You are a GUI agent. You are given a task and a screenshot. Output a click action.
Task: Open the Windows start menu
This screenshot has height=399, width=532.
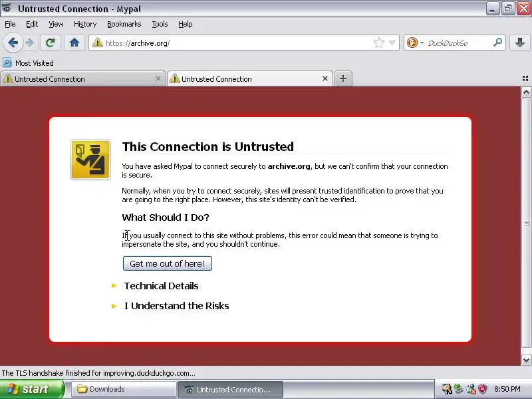32,389
